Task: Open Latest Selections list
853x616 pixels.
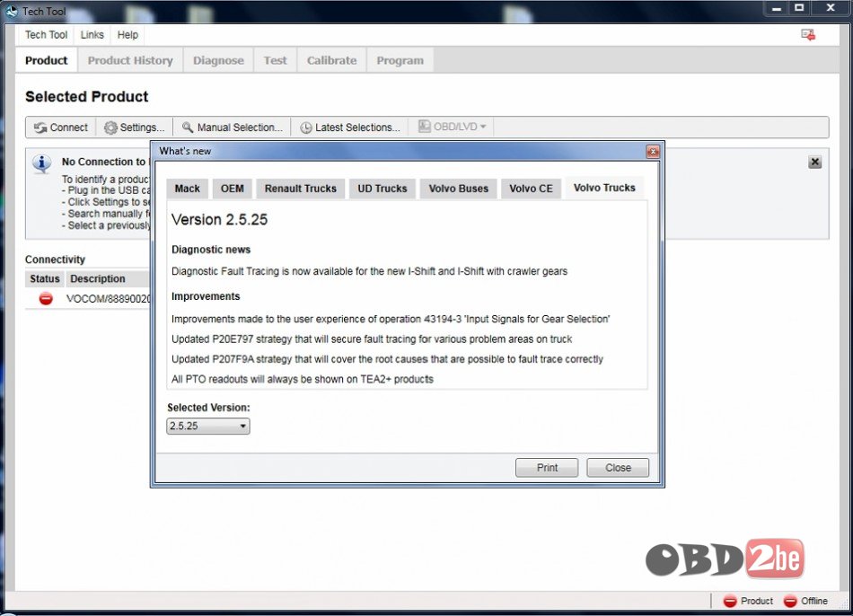Action: [351, 128]
